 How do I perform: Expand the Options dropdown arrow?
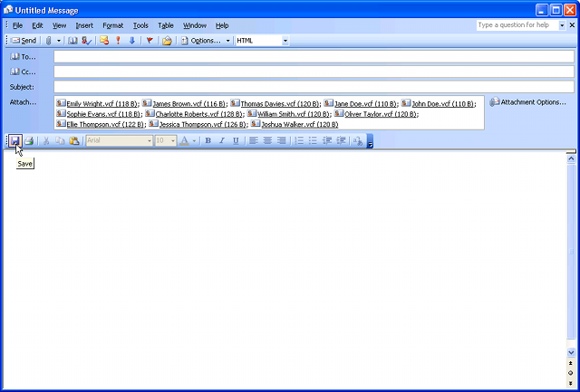[227, 41]
